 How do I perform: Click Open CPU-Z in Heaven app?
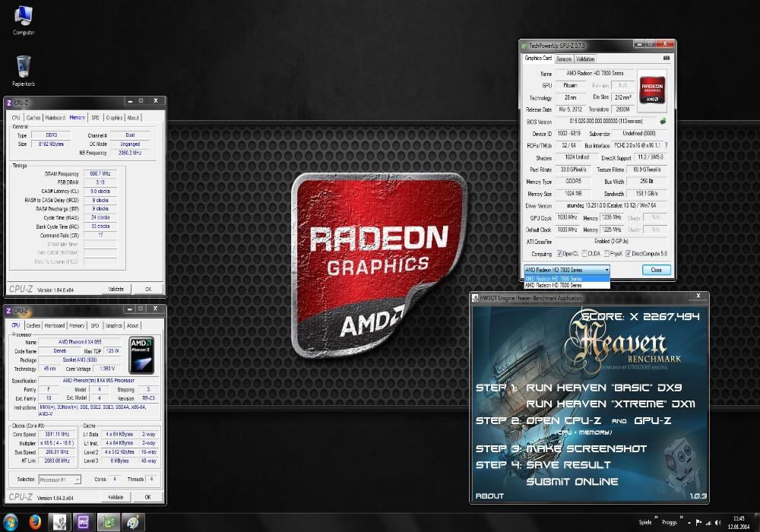click(x=563, y=420)
